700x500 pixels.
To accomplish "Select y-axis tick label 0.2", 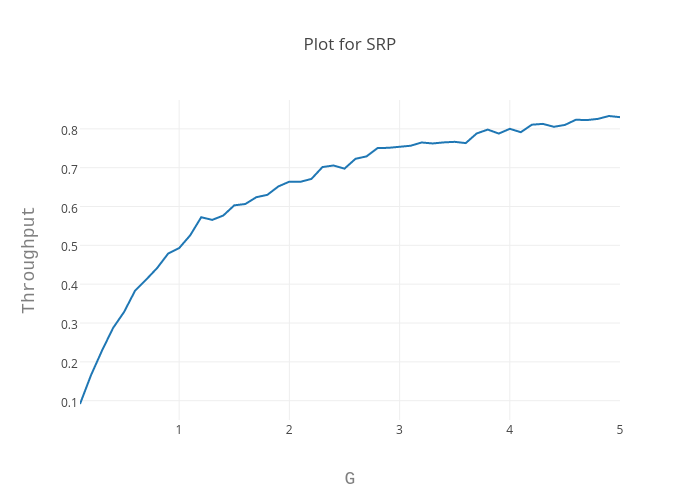I will click(x=69, y=363).
